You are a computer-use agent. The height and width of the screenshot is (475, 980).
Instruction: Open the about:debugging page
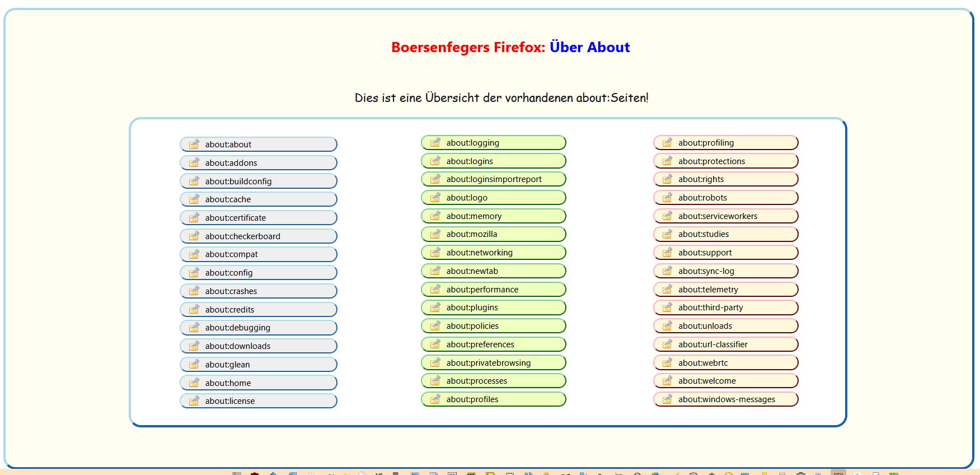[x=259, y=328]
